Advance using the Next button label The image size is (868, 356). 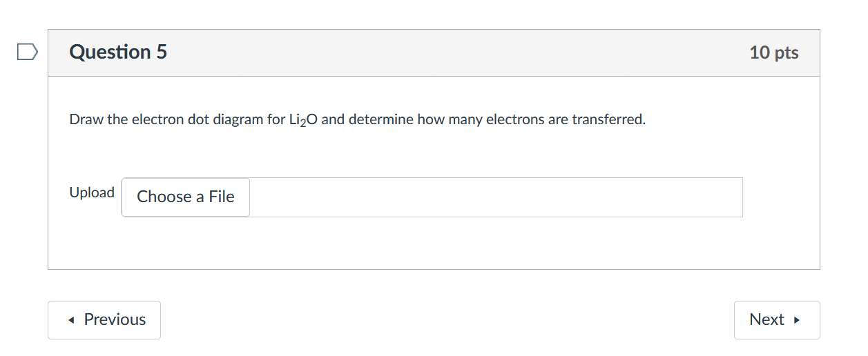[x=766, y=320]
